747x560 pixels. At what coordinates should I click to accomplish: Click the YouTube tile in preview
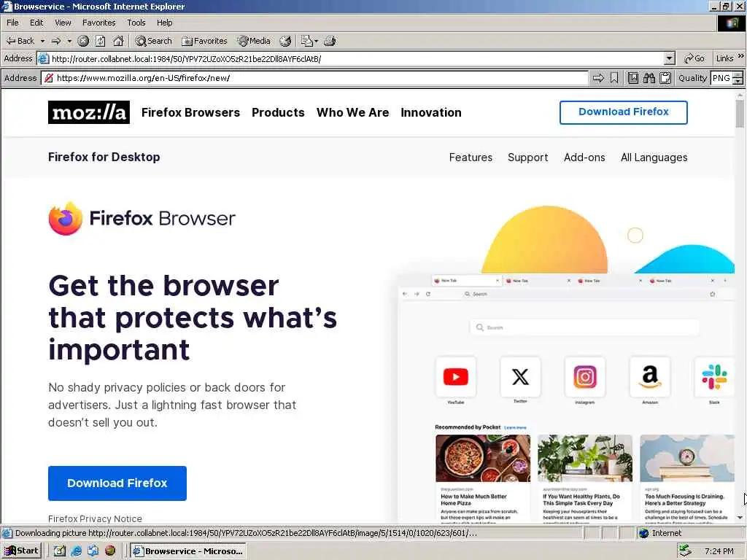(456, 377)
